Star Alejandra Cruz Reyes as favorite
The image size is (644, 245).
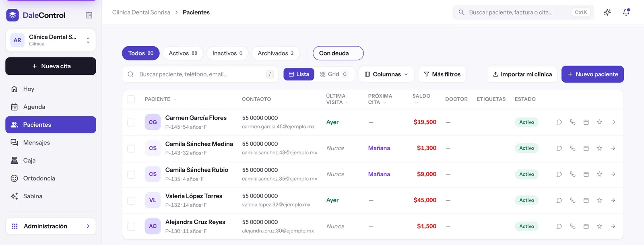pyautogui.click(x=599, y=226)
